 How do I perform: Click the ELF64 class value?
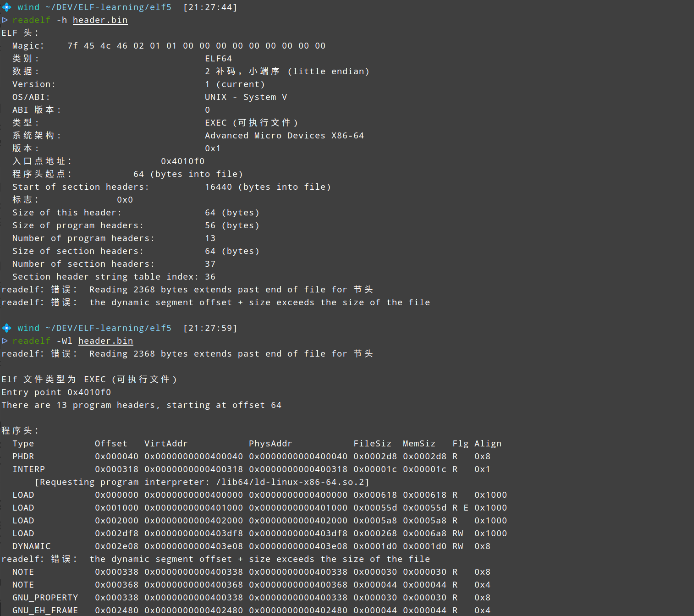coord(218,59)
